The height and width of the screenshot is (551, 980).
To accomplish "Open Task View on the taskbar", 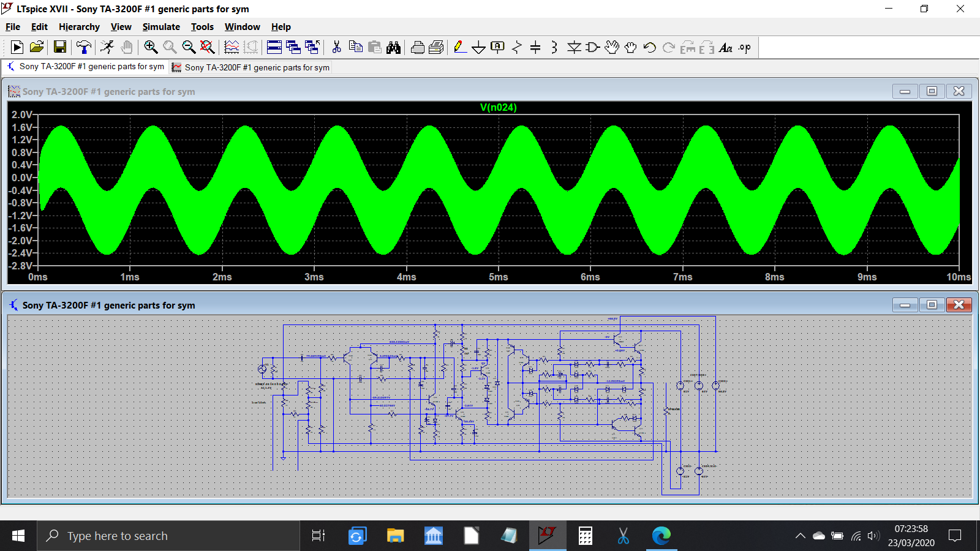I will (318, 536).
